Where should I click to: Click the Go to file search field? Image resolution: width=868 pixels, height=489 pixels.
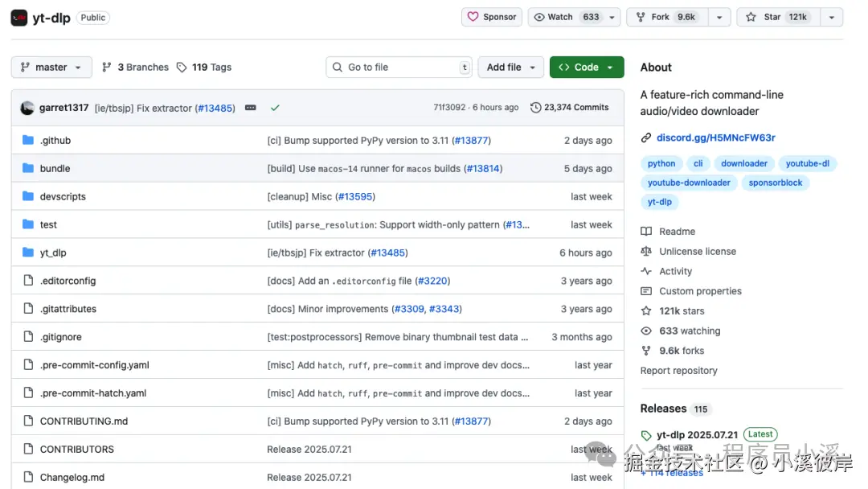tap(399, 68)
